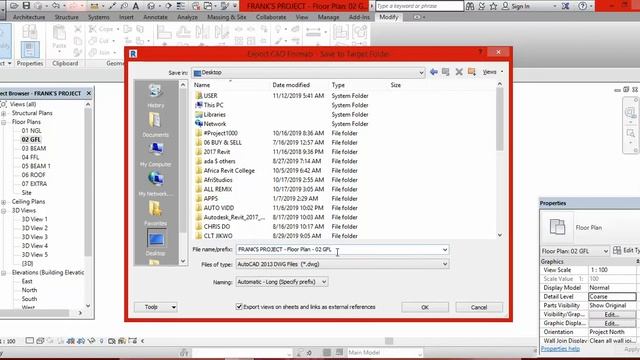Open the Systems ribbon tab

click(x=98, y=17)
